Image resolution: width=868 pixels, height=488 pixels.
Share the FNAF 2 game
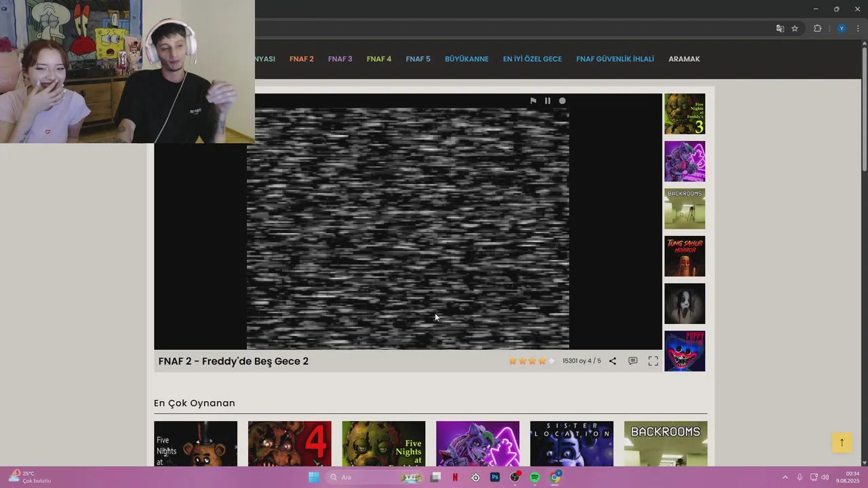pyautogui.click(x=612, y=361)
